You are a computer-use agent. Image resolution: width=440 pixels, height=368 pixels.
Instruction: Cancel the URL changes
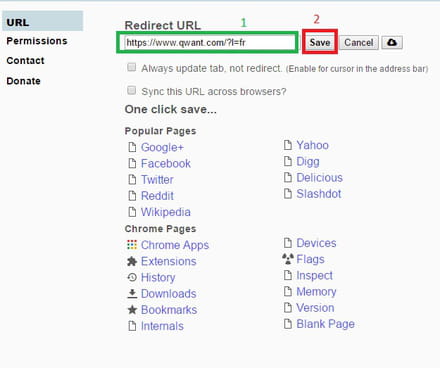coord(359,42)
